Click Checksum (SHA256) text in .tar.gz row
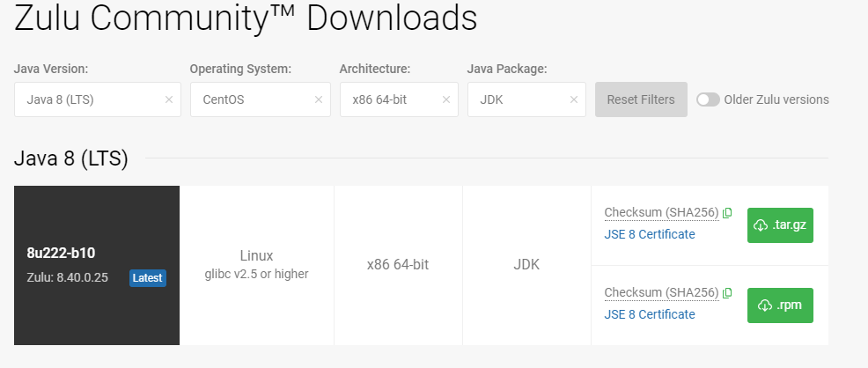 click(x=661, y=212)
